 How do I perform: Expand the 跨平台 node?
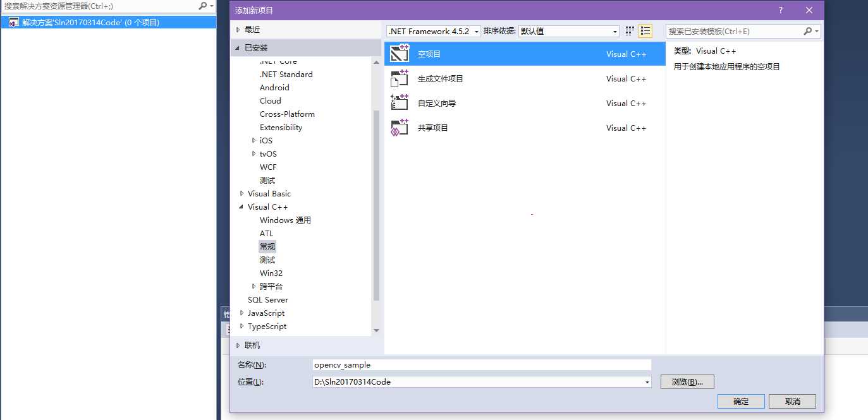coord(254,286)
